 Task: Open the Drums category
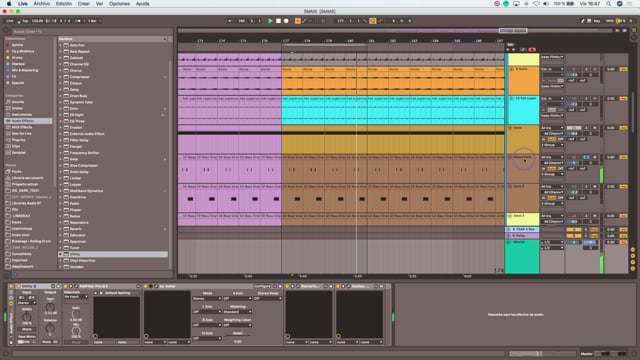17,108
